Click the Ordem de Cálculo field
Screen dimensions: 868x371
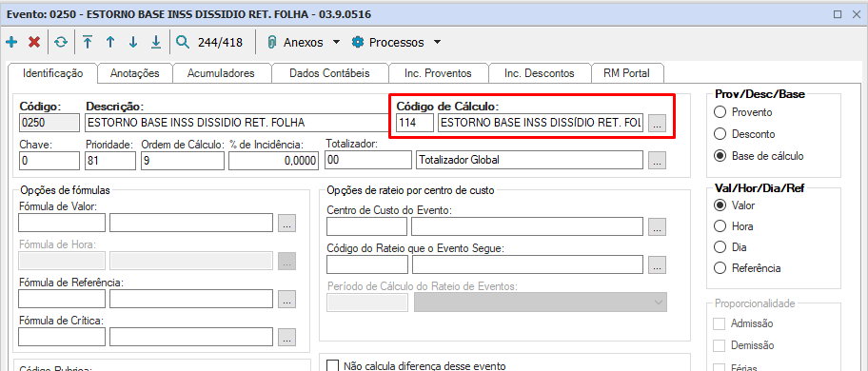(183, 161)
